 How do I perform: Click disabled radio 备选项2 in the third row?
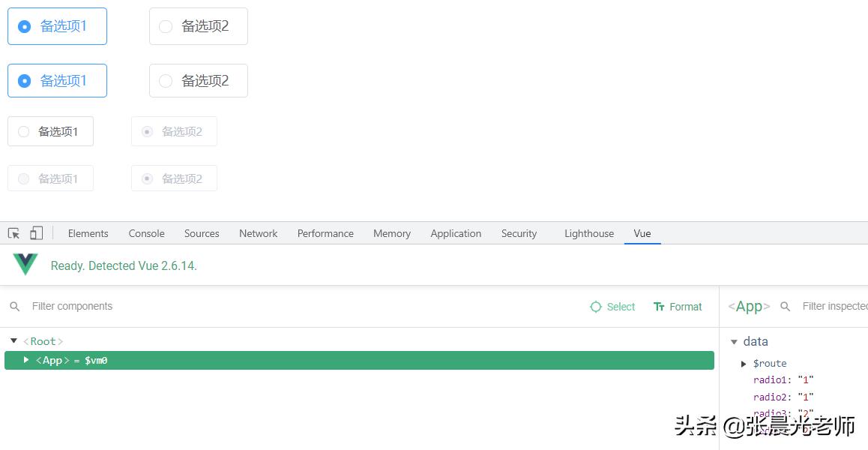(174, 131)
